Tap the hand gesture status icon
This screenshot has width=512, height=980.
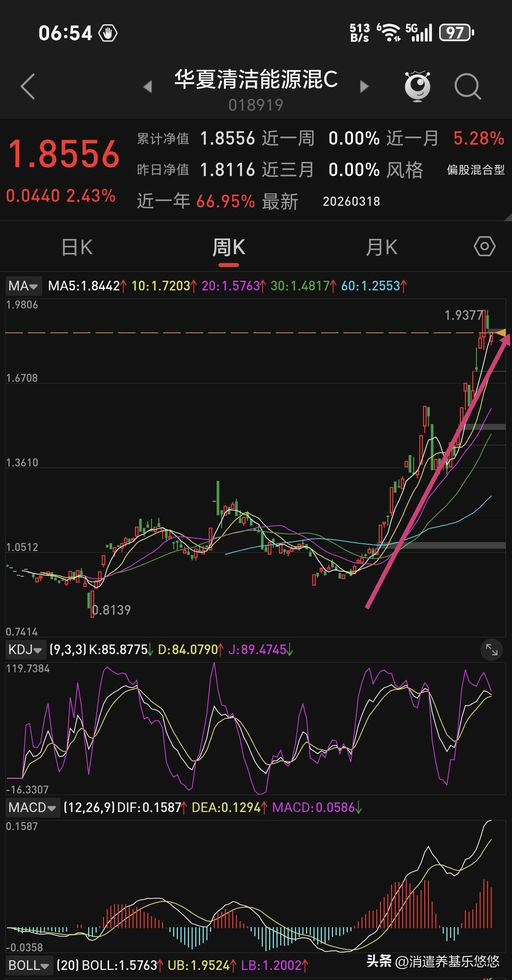108,33
